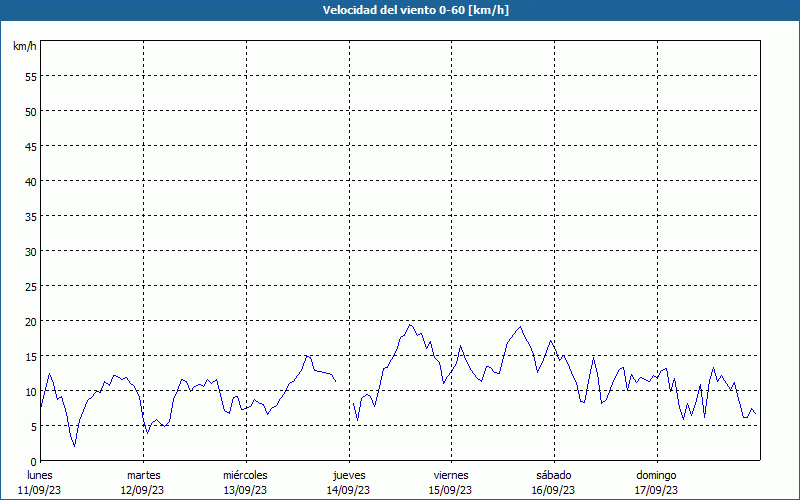Select the 30 value on the y-axis
Viewport: 800px width, 500px height.
31,252
